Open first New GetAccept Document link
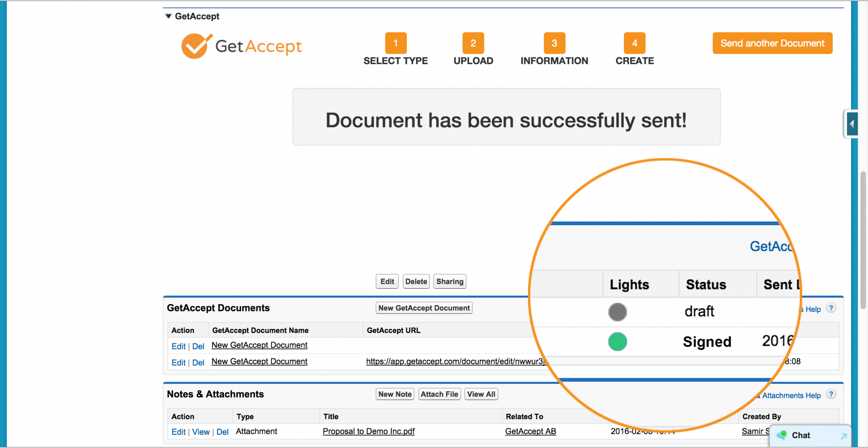 pyautogui.click(x=260, y=345)
